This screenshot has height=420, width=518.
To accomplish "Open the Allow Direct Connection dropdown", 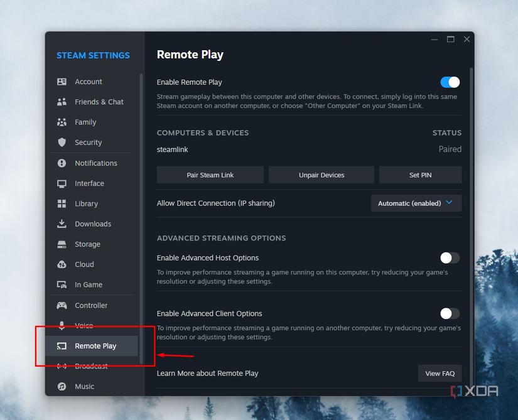I will pyautogui.click(x=416, y=203).
